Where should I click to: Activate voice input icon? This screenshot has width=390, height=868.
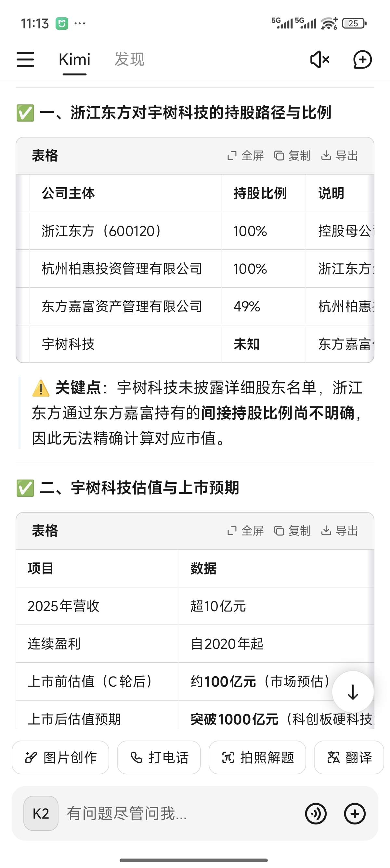(316, 814)
